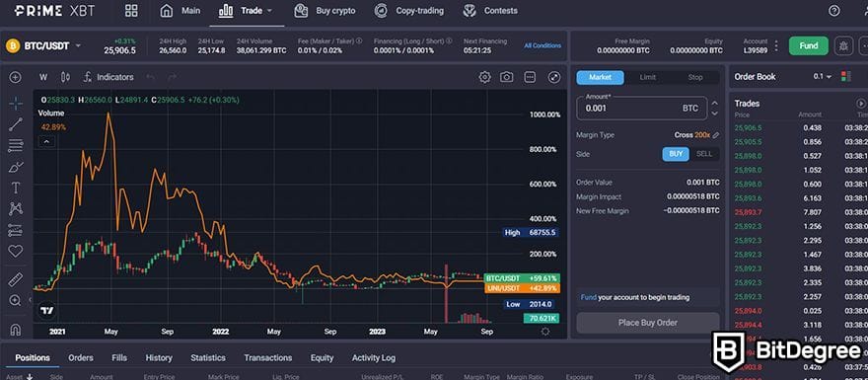
Task: Click the Fund your account link
Action: point(589,297)
